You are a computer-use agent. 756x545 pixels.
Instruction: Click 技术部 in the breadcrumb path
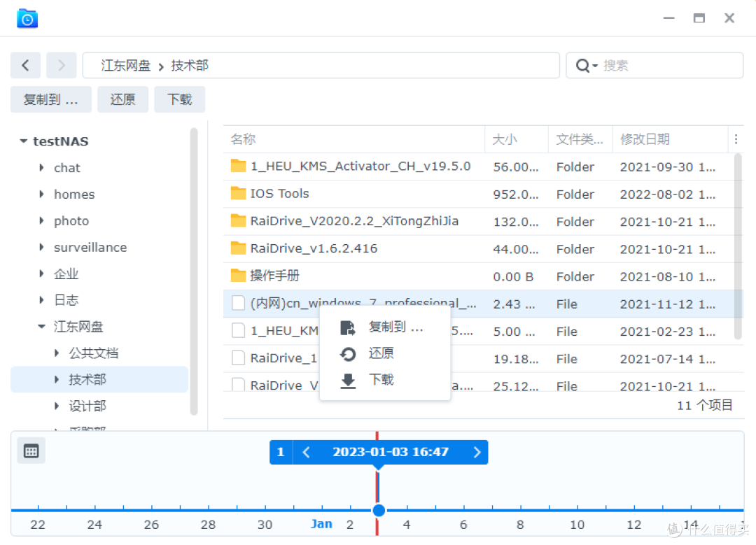(x=190, y=66)
